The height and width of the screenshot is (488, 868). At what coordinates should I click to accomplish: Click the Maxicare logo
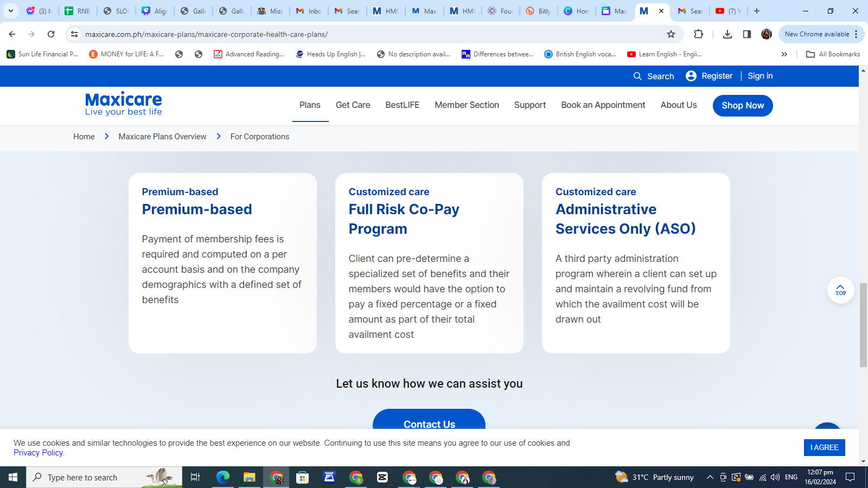point(124,104)
